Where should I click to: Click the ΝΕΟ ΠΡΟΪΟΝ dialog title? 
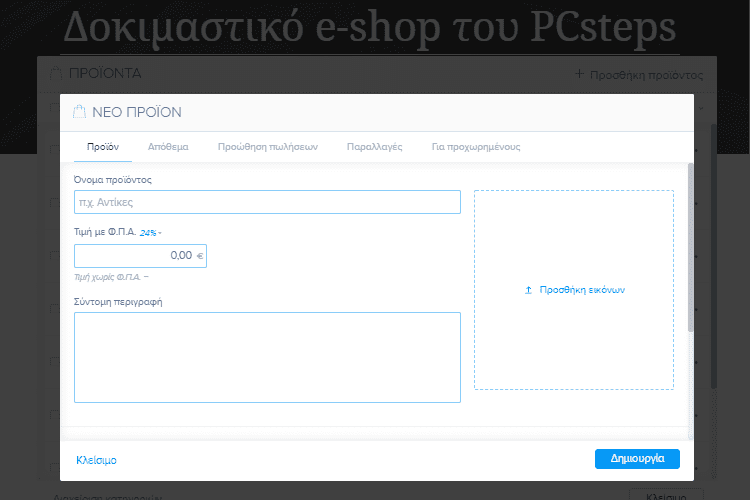(137, 112)
